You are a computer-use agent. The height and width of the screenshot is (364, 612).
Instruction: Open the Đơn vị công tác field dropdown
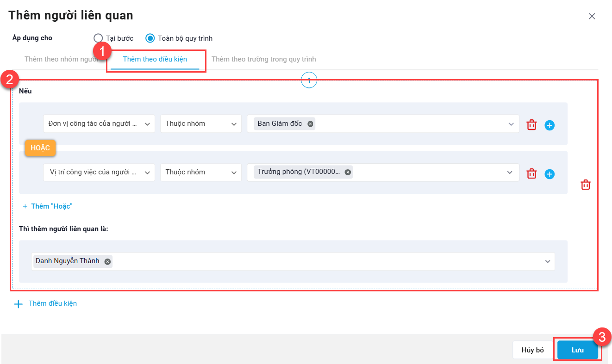(x=99, y=124)
